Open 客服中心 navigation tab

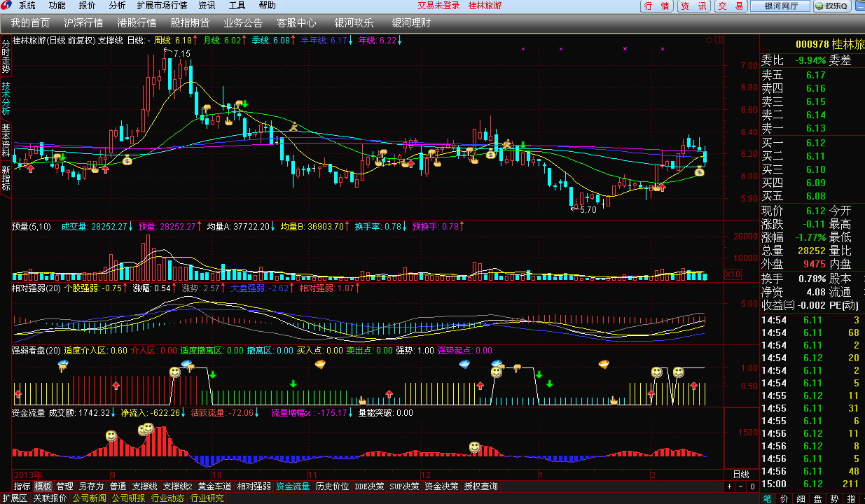coord(296,23)
